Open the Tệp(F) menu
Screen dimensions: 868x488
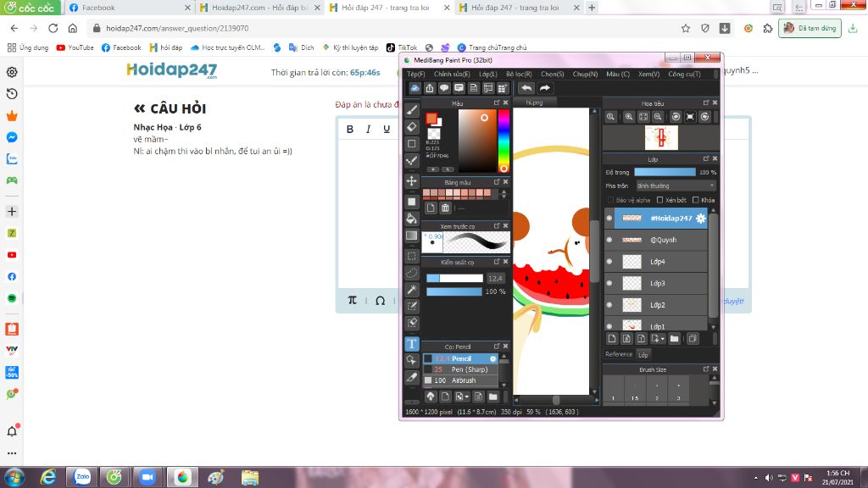pos(415,75)
